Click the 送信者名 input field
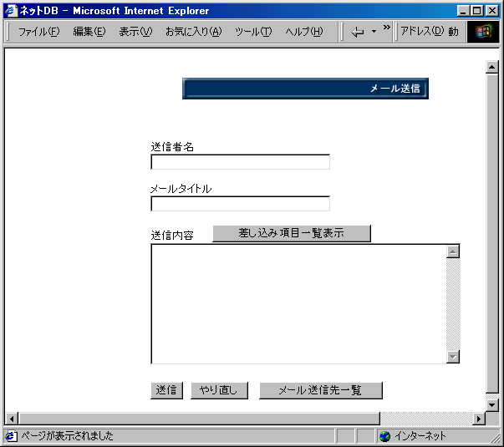The image size is (504, 447). pos(240,161)
